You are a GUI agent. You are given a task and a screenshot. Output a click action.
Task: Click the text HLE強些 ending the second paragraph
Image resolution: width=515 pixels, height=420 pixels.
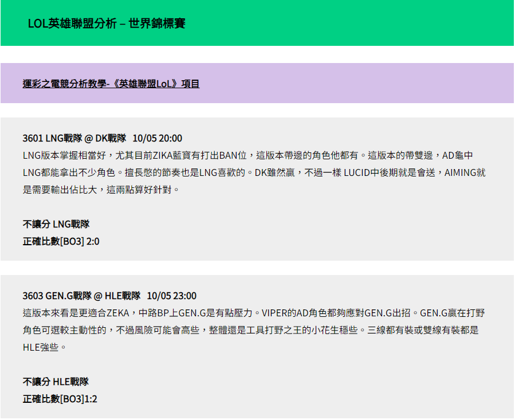coord(40,347)
